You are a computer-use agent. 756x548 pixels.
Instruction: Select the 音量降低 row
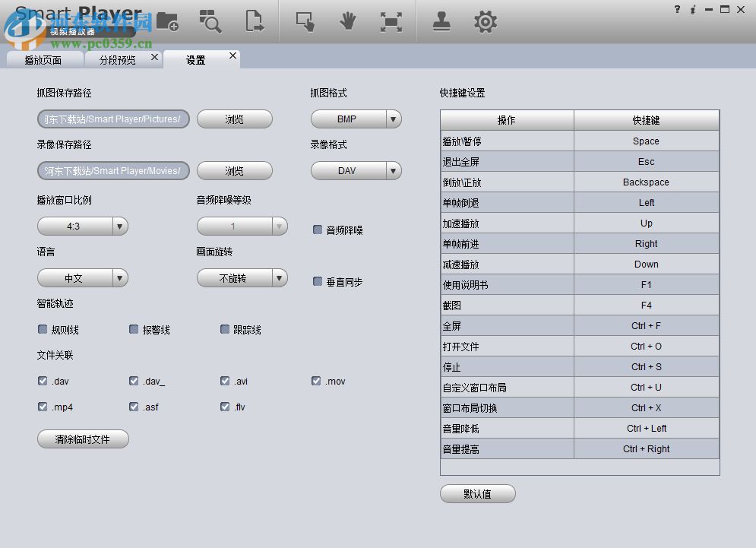(580, 428)
